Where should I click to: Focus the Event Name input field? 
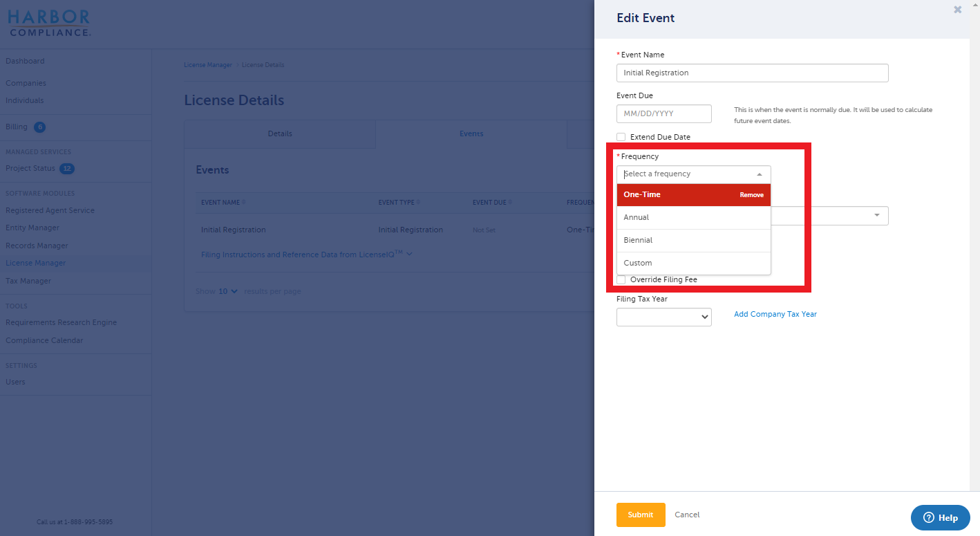[752, 73]
